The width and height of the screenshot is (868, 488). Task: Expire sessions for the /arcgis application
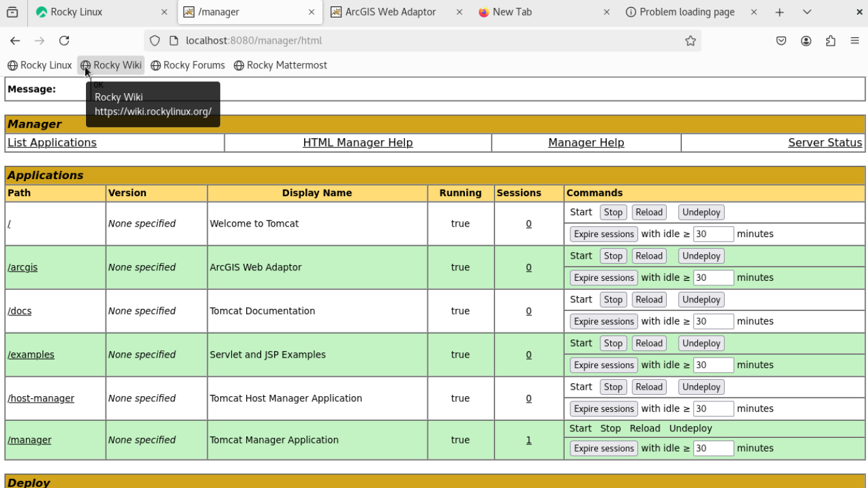[604, 278]
